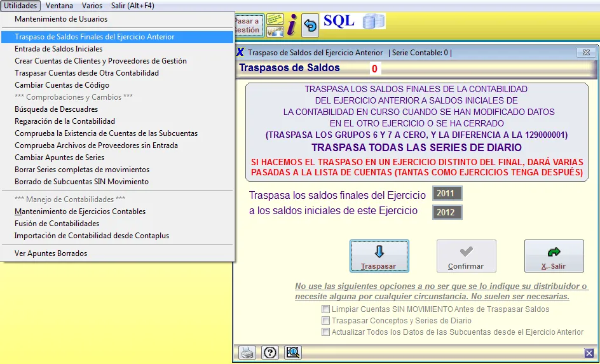Click the printer icon in bottom bar

pyautogui.click(x=247, y=352)
